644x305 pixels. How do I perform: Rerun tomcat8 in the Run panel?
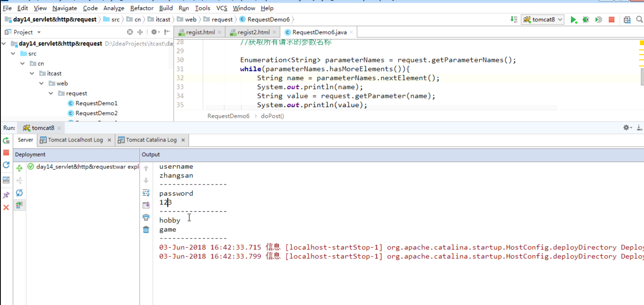point(6,140)
